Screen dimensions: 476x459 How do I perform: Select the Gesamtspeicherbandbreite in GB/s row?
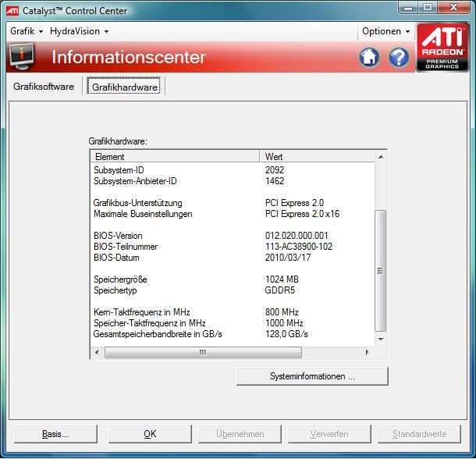coord(233,334)
